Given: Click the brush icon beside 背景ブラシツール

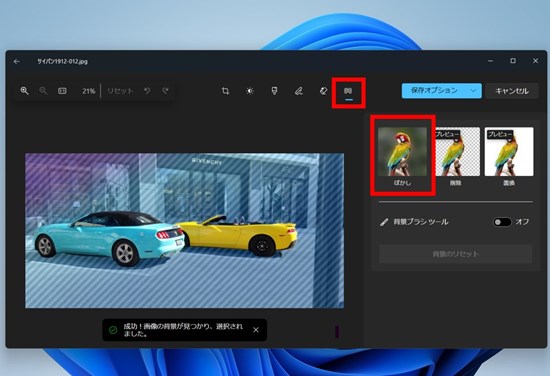Looking at the screenshot, I should tap(384, 222).
